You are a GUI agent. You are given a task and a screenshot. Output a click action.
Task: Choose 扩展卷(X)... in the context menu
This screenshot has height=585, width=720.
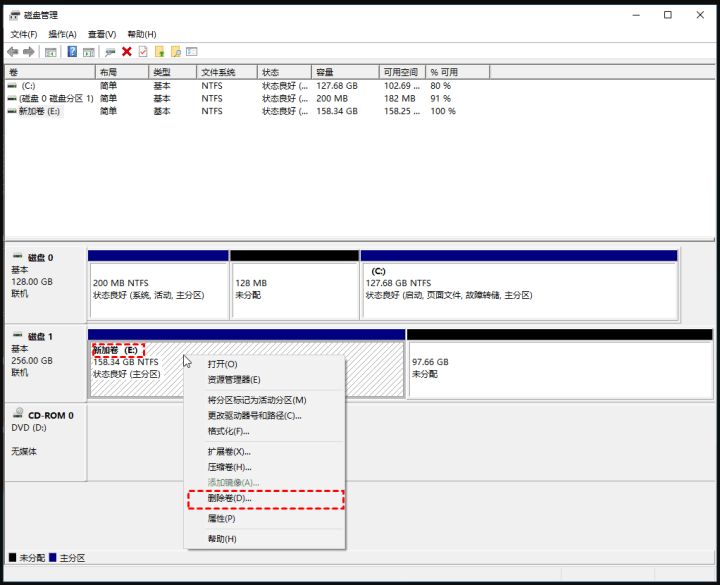pos(229,451)
